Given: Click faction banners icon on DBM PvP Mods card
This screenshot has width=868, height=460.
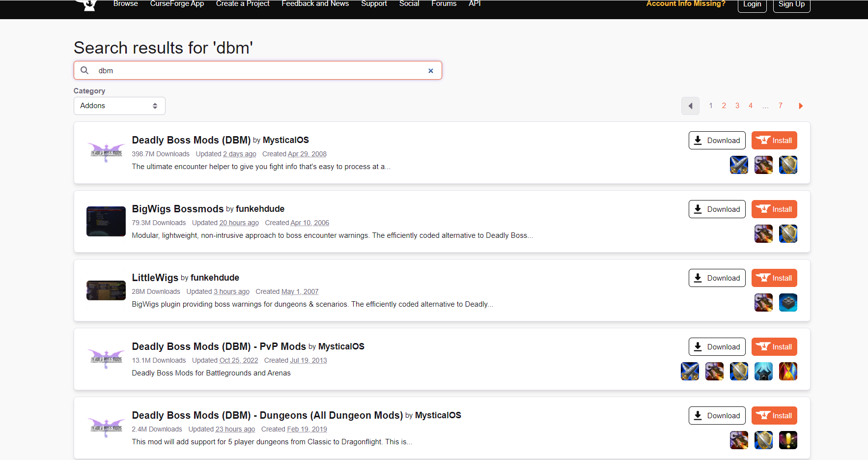Looking at the screenshot, I should click(x=788, y=372).
